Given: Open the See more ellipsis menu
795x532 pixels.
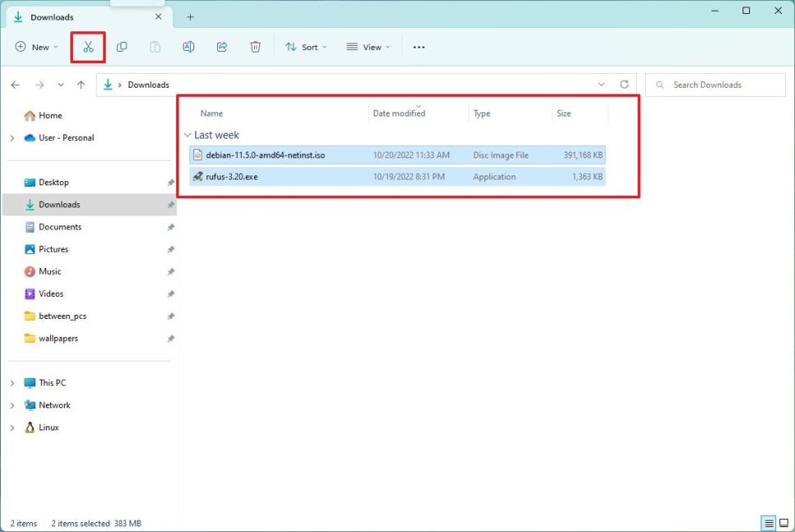Looking at the screenshot, I should pyautogui.click(x=419, y=47).
